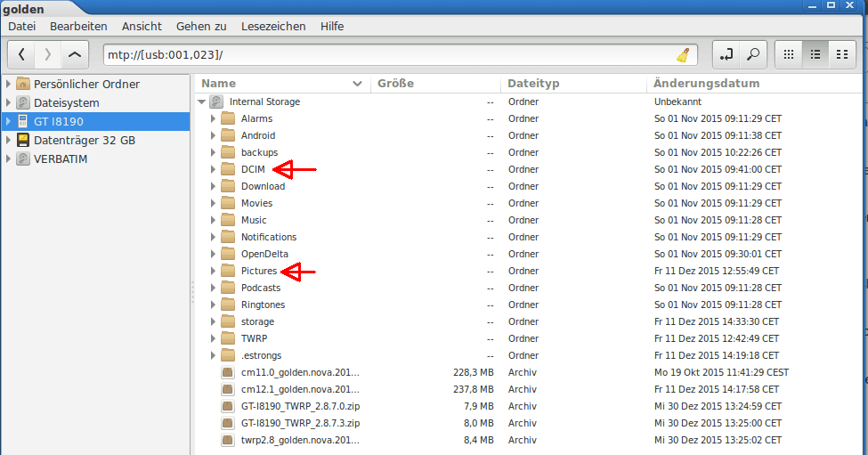Sort by the Name column header
The image size is (868, 455).
[x=282, y=84]
